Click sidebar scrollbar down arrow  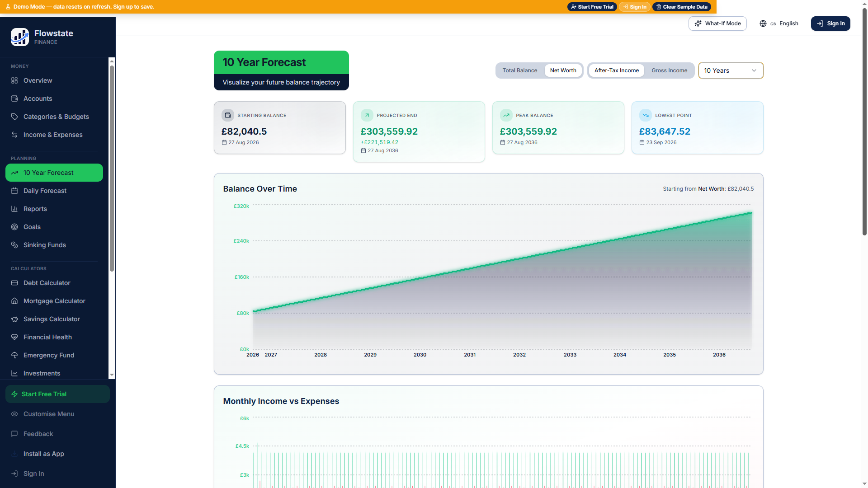click(x=112, y=375)
